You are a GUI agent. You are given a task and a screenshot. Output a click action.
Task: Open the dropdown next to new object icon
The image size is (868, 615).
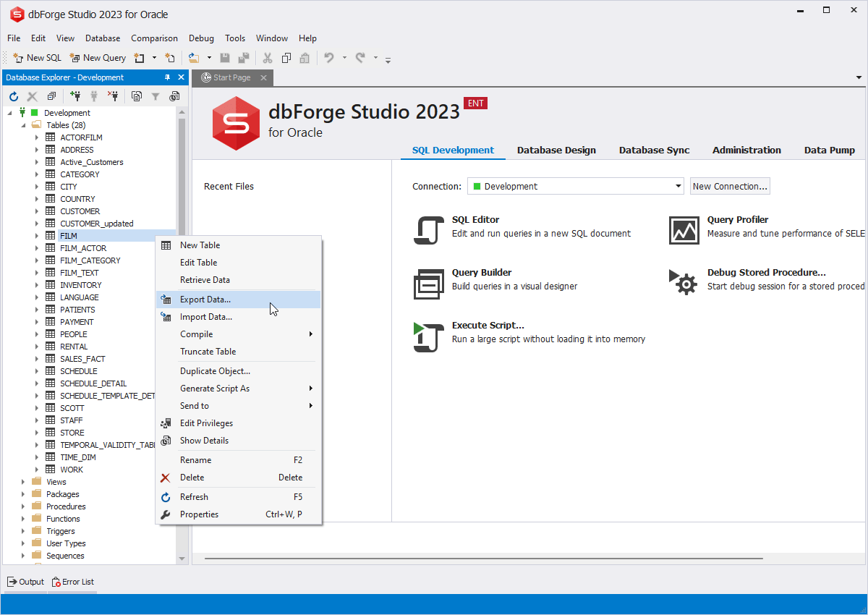(154, 58)
